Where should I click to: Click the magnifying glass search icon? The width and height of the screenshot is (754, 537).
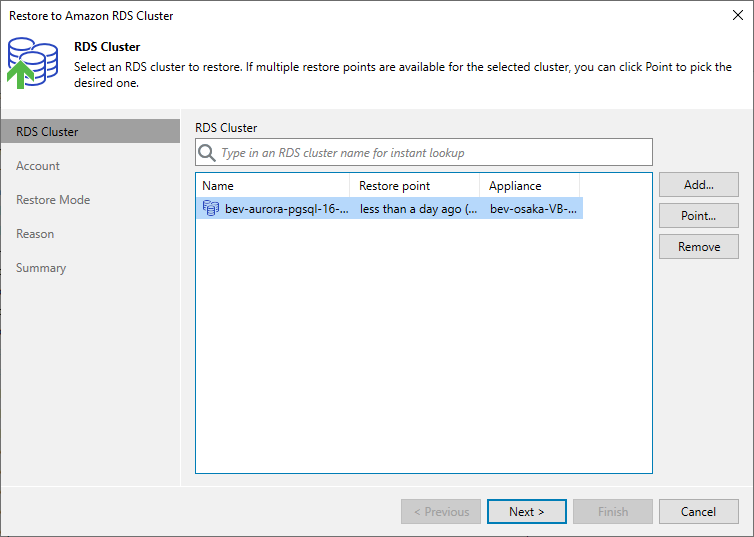point(207,153)
